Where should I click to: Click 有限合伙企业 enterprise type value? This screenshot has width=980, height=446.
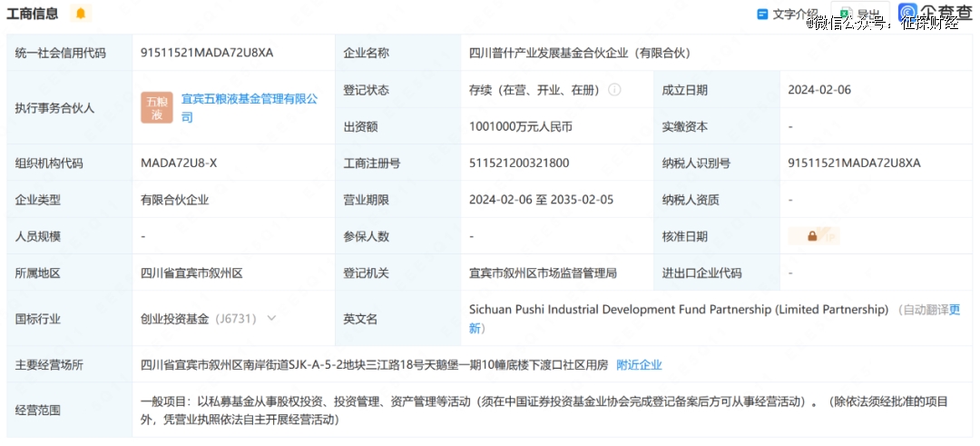174,200
